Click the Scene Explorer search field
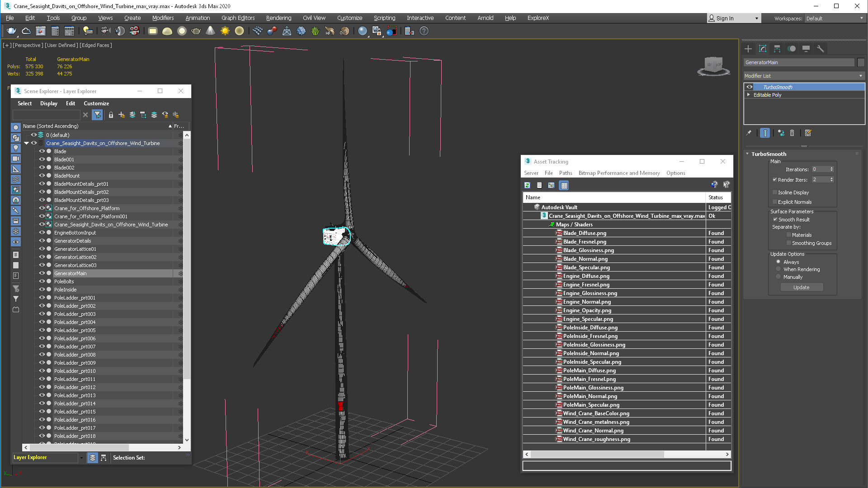 coord(47,115)
